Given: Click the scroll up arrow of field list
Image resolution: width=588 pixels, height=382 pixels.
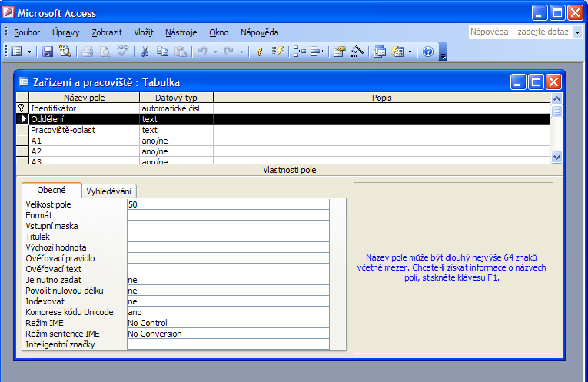Looking at the screenshot, I should click(557, 98).
